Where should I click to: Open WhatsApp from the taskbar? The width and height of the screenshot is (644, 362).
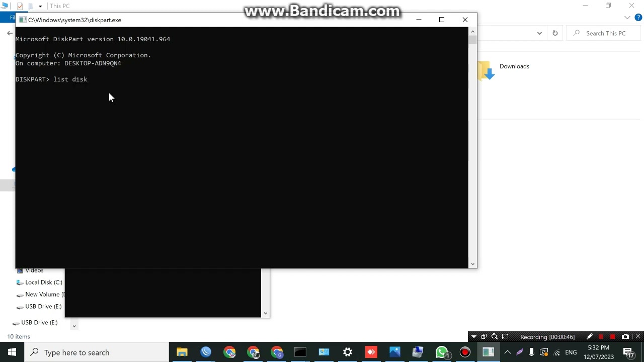click(442, 352)
